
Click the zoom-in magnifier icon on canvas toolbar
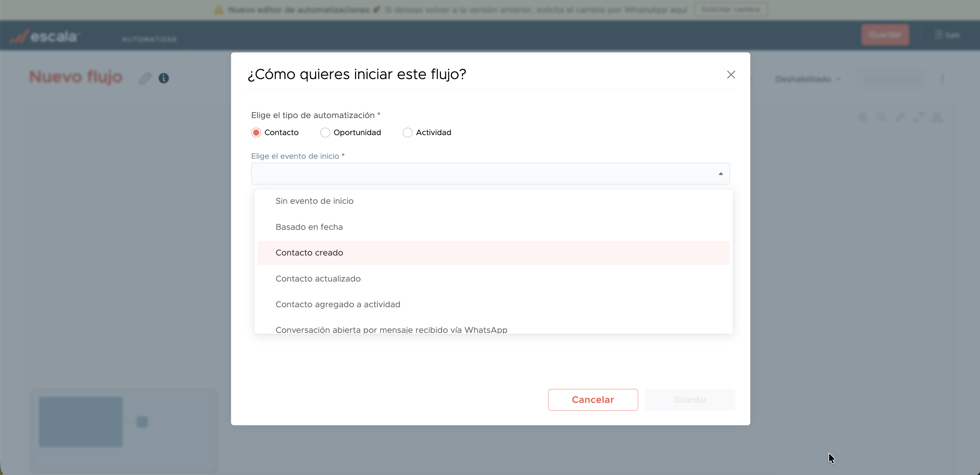(863, 117)
